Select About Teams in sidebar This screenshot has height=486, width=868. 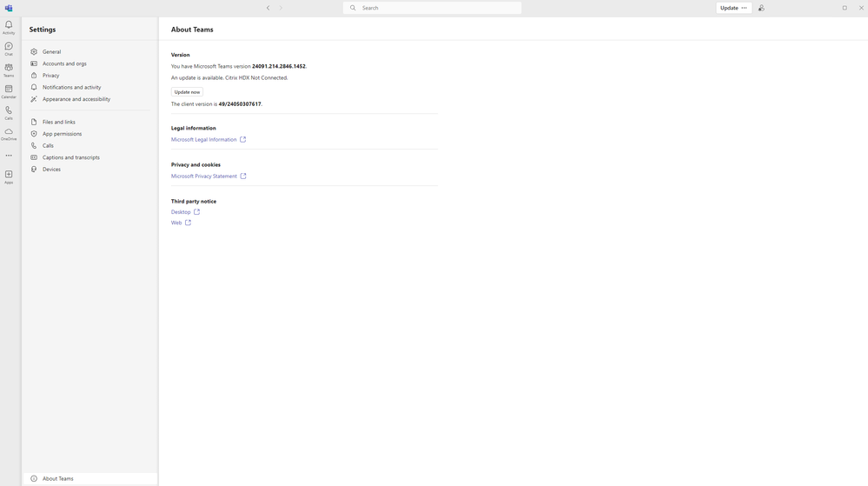pyautogui.click(x=89, y=479)
